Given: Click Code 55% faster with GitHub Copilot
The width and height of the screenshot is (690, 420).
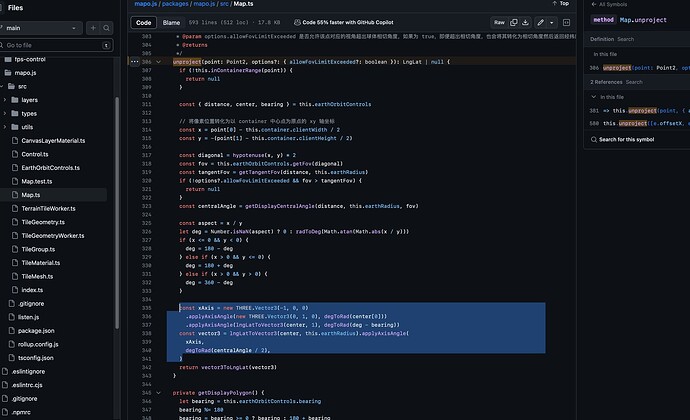Looking at the screenshot, I should (348, 22).
